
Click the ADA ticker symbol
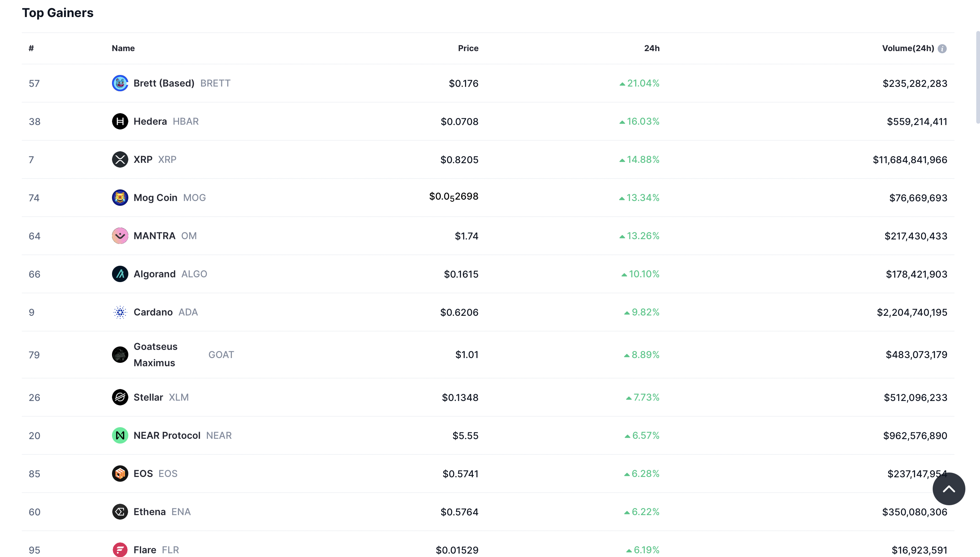[188, 312]
